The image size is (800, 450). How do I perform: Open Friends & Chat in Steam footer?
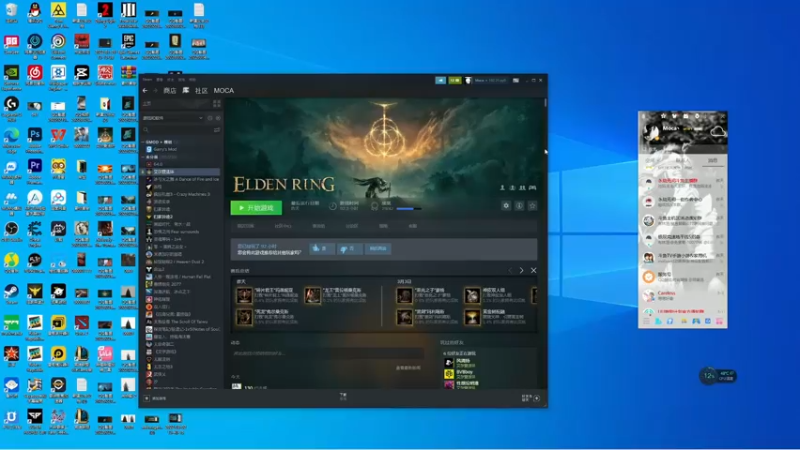point(531,398)
